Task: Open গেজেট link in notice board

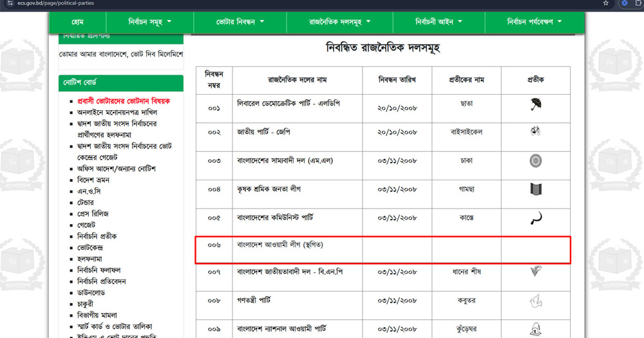Action: [x=86, y=225]
